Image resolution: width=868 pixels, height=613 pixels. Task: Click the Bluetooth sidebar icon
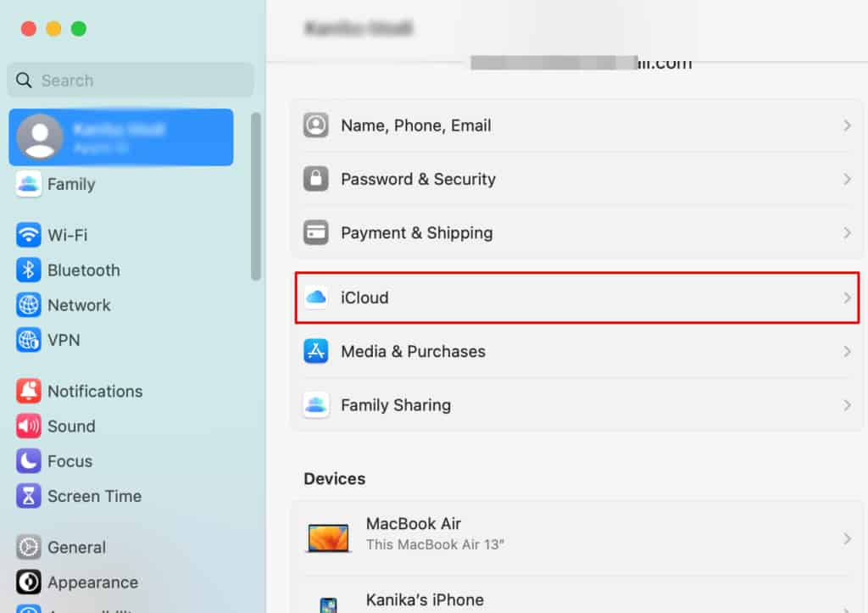click(28, 270)
